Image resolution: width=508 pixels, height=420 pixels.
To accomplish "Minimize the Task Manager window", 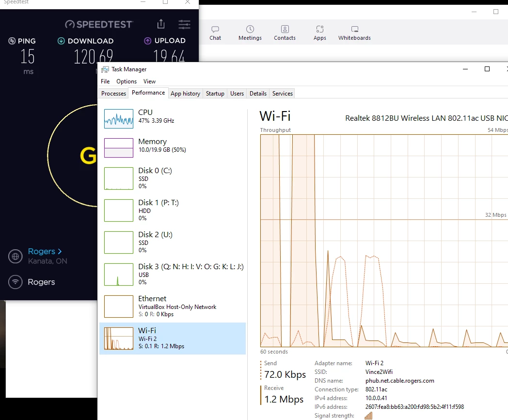I will pyautogui.click(x=465, y=69).
